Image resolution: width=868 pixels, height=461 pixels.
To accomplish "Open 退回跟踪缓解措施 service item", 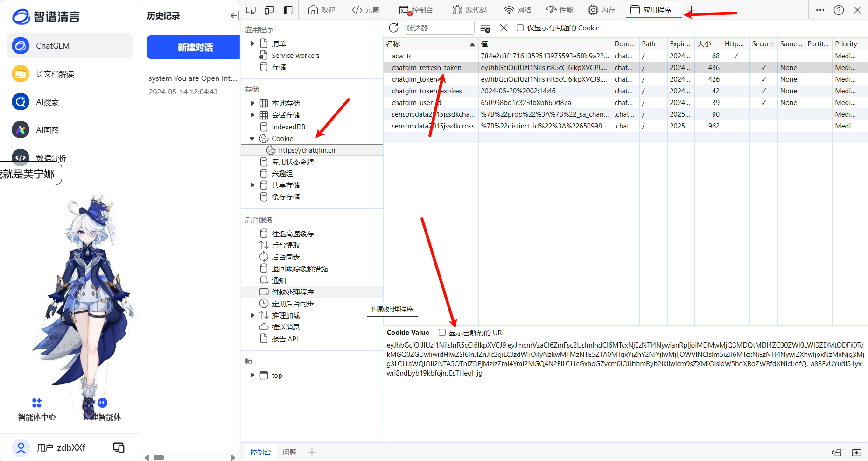I will [x=294, y=269].
